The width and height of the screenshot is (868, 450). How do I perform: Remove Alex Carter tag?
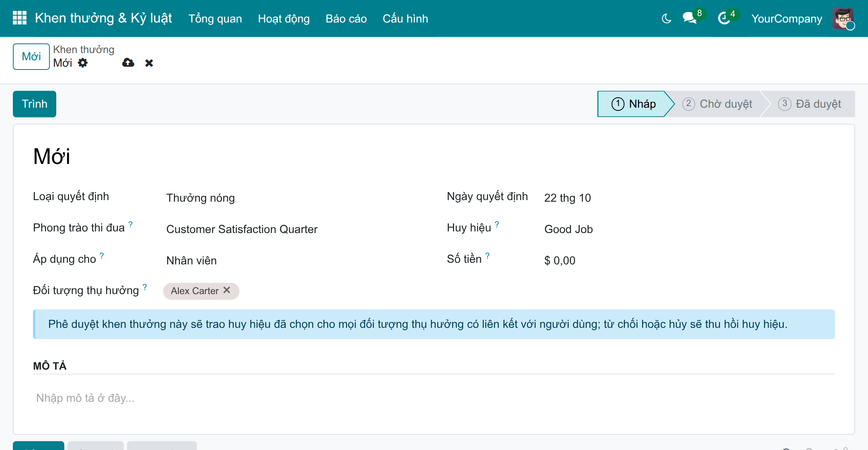(227, 290)
